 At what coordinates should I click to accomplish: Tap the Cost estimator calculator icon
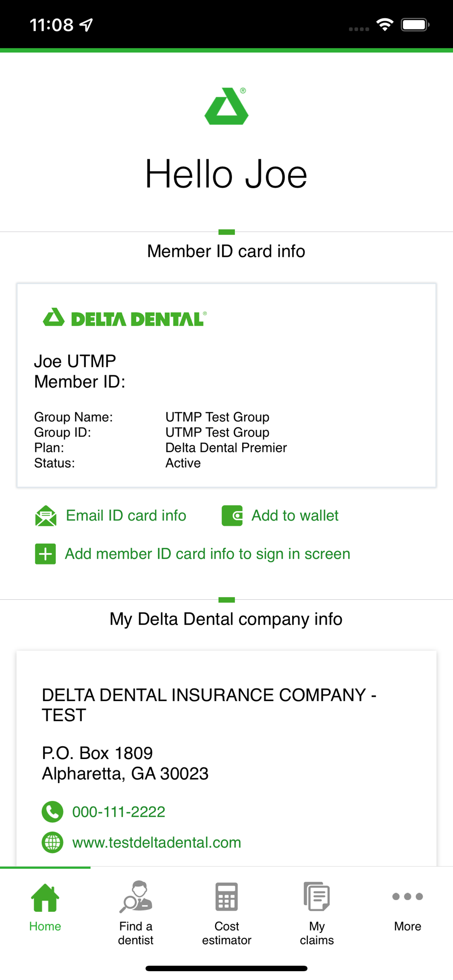pos(226,897)
